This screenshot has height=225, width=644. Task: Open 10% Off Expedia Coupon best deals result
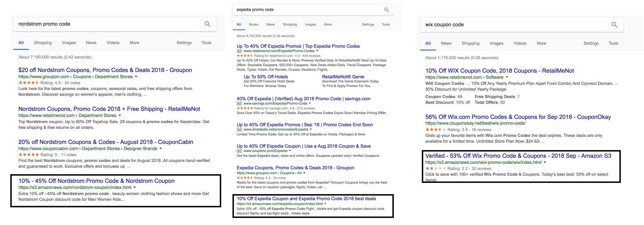tap(306, 199)
